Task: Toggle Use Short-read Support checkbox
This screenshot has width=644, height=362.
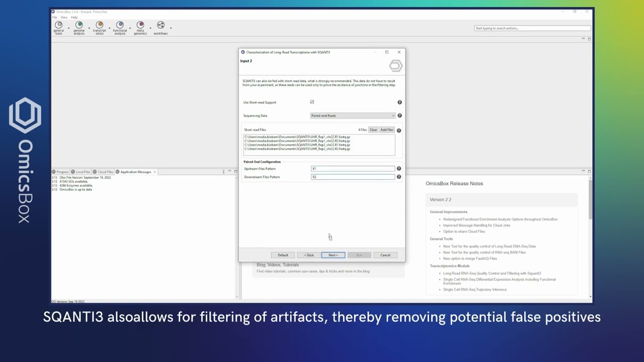Action: (x=312, y=102)
